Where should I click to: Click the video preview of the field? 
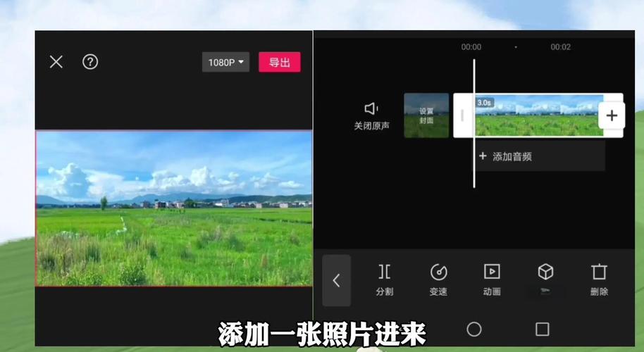pyautogui.click(x=174, y=208)
